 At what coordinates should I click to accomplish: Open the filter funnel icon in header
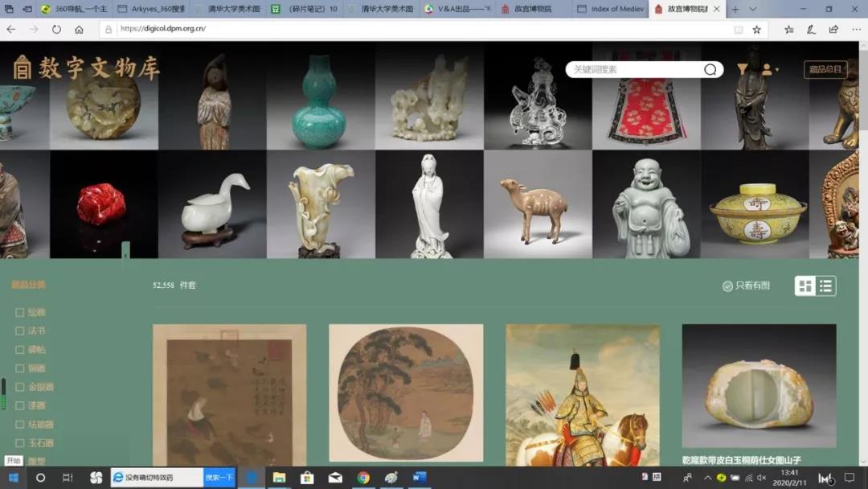tap(742, 70)
